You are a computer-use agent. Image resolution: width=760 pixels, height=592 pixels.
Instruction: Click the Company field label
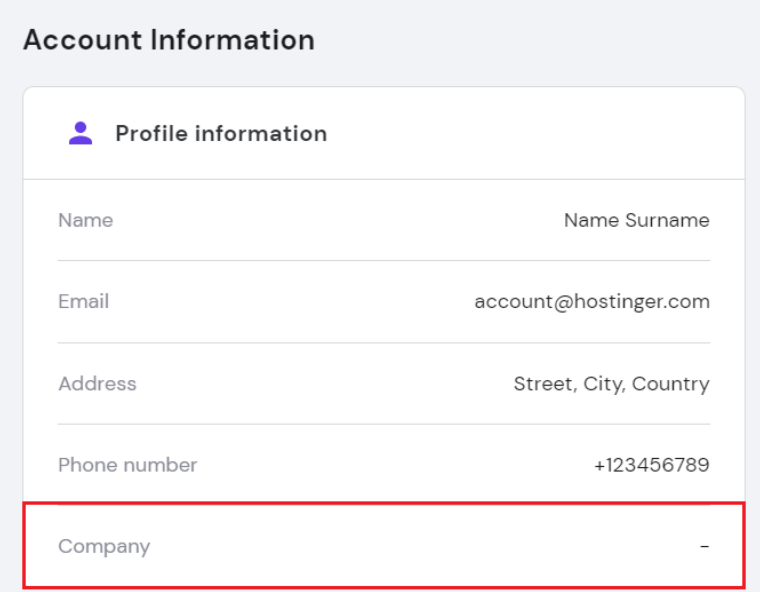[104, 546]
